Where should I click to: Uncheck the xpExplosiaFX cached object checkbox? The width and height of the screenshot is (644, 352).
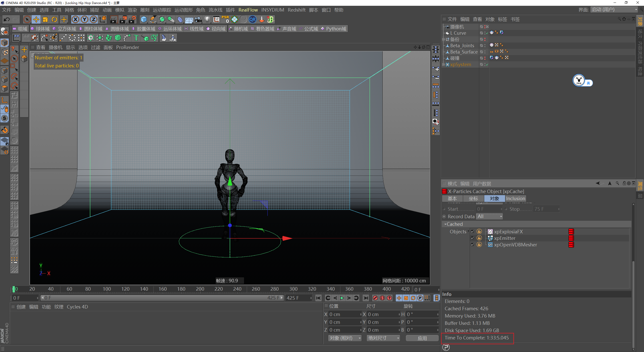(x=472, y=231)
